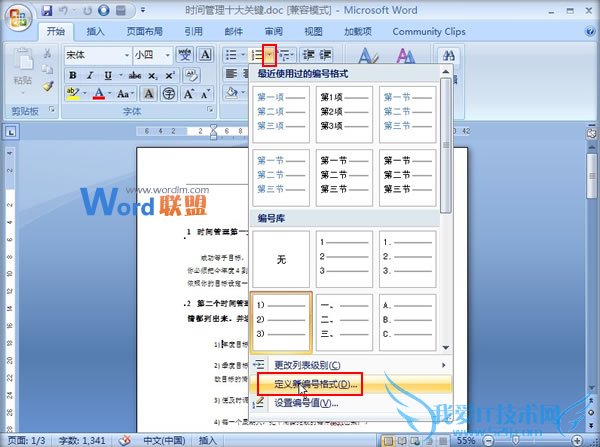Switch to Web Layout view
The height and width of the screenshot is (447, 600).
click(x=415, y=441)
